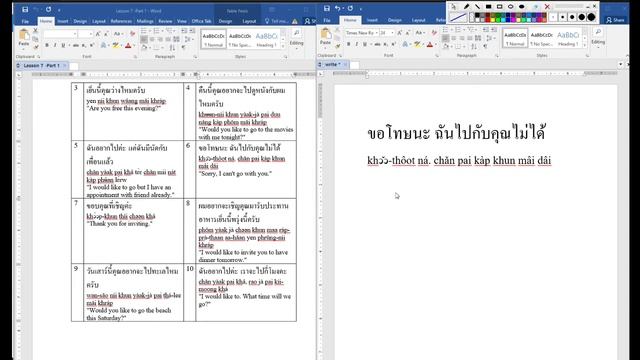This screenshot has width=640, height=360.
Task: Grow font size in write window
Action: click(x=400, y=33)
